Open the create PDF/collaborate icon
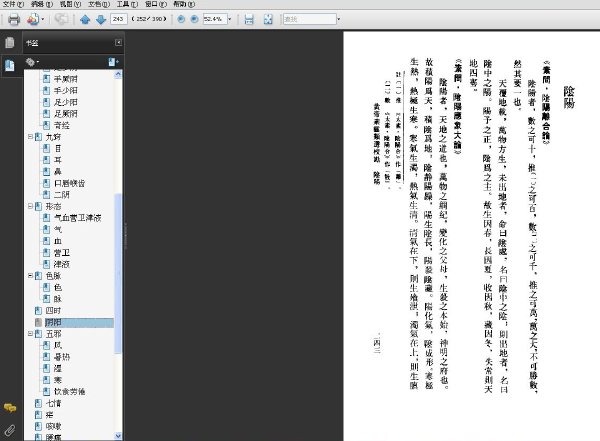The width and height of the screenshot is (600, 441). [x=33, y=19]
